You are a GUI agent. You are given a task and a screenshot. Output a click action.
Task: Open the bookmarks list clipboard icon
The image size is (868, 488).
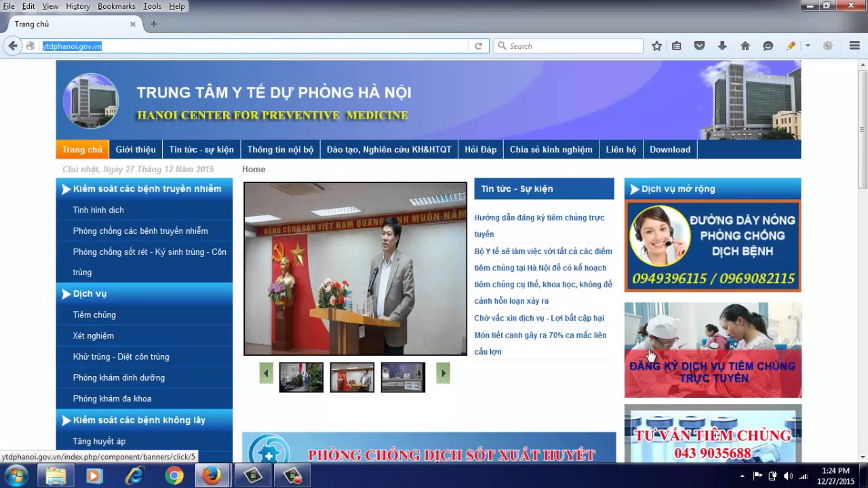point(677,46)
